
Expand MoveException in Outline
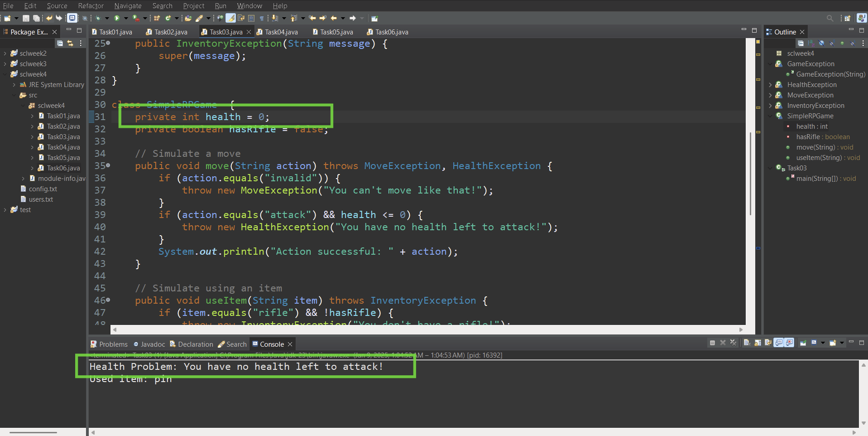coord(770,95)
